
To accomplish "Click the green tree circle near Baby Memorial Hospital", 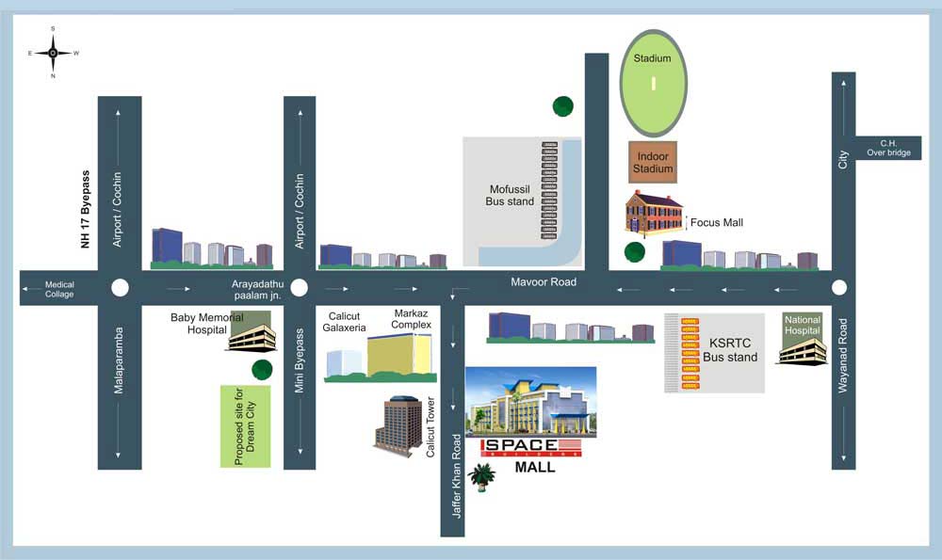I will [262, 370].
